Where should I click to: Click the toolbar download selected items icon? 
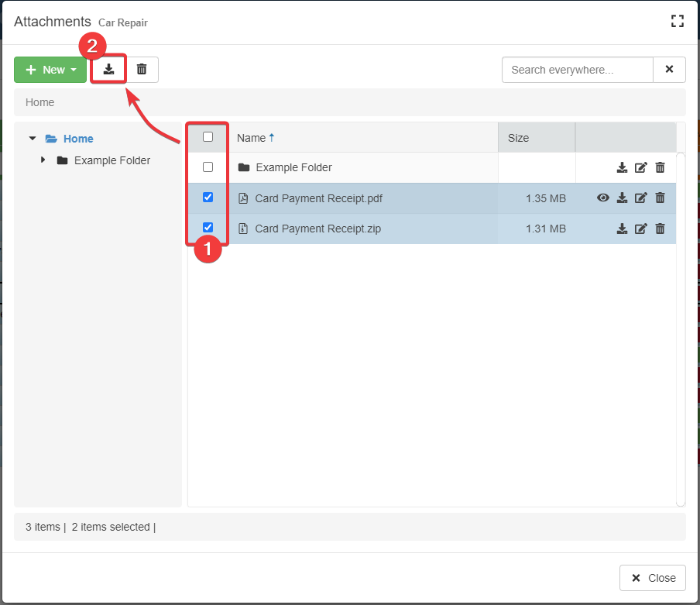pos(109,70)
